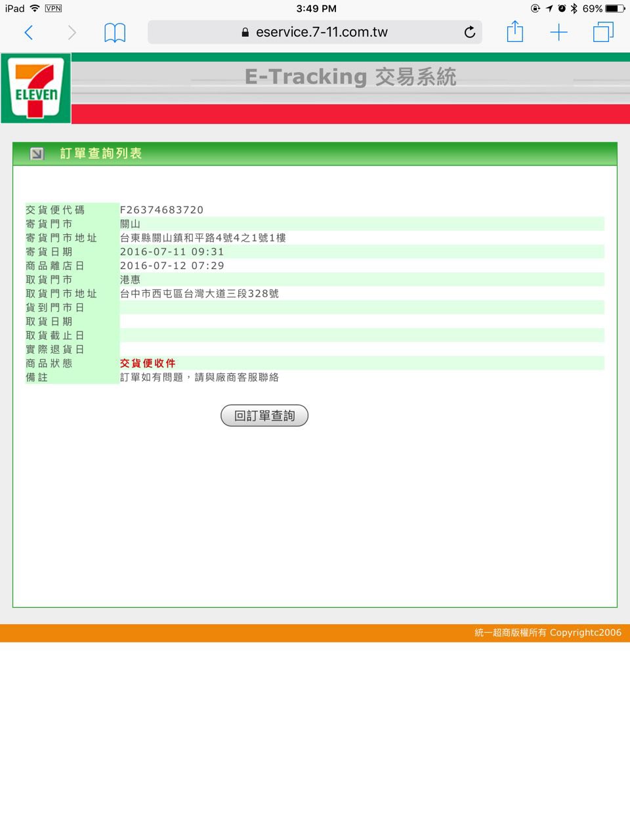Show all open tabs overview icon
Viewport: 630px width, 840px height.
[x=602, y=32]
